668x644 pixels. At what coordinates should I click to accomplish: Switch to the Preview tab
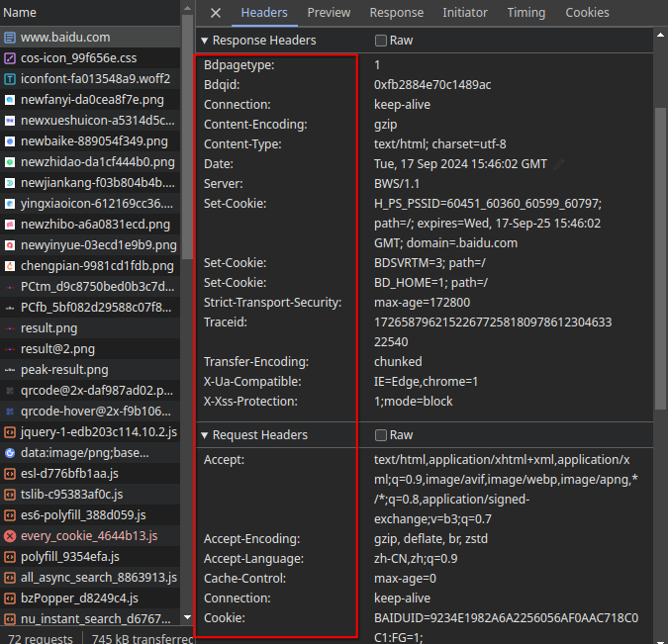[x=329, y=13]
